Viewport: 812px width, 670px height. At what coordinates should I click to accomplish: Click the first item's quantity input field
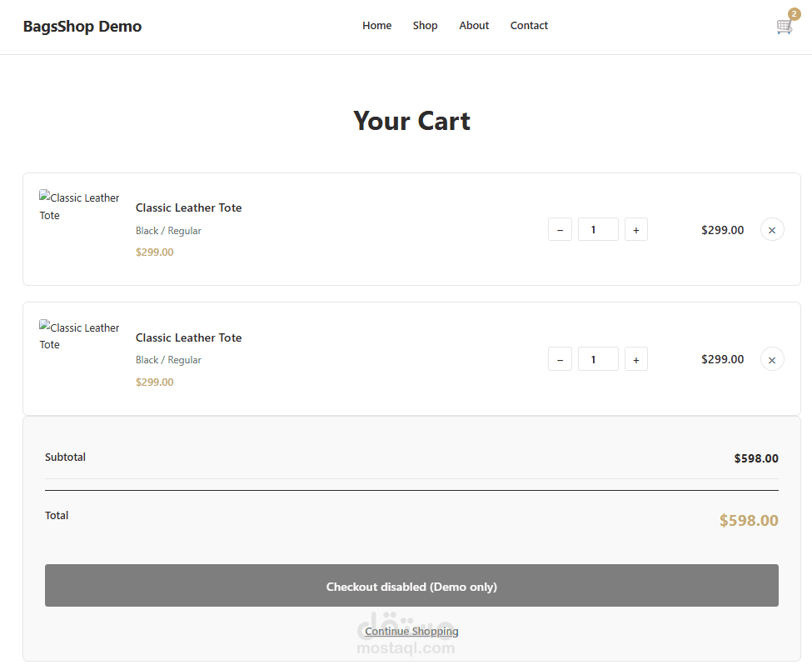pos(598,230)
